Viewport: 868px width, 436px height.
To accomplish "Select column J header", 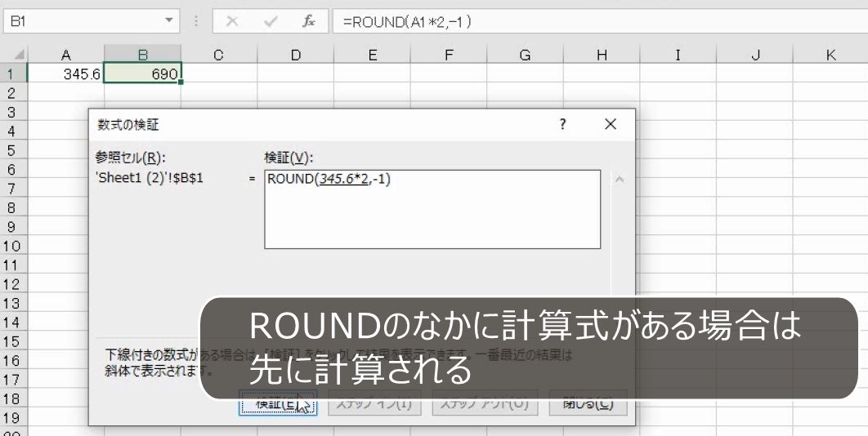I will click(754, 55).
